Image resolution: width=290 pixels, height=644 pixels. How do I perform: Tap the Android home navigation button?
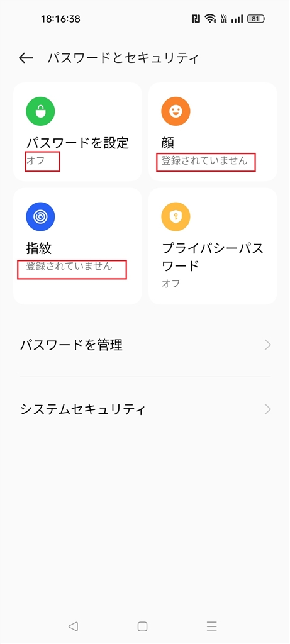click(142, 626)
